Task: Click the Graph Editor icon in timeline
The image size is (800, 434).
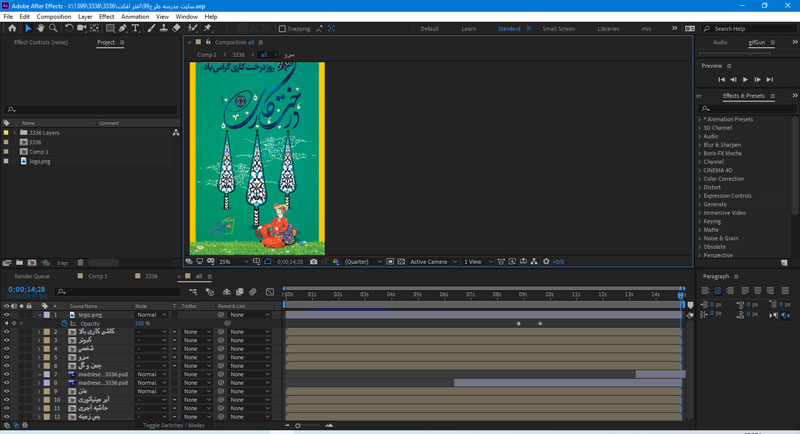Action: (270, 292)
